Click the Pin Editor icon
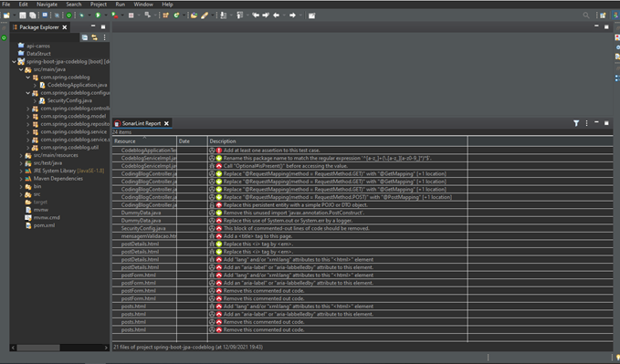 (x=312, y=16)
